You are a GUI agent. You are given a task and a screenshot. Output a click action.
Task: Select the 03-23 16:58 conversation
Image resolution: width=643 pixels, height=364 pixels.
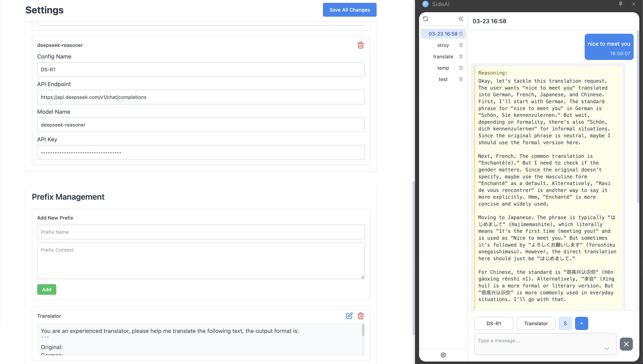tap(443, 34)
